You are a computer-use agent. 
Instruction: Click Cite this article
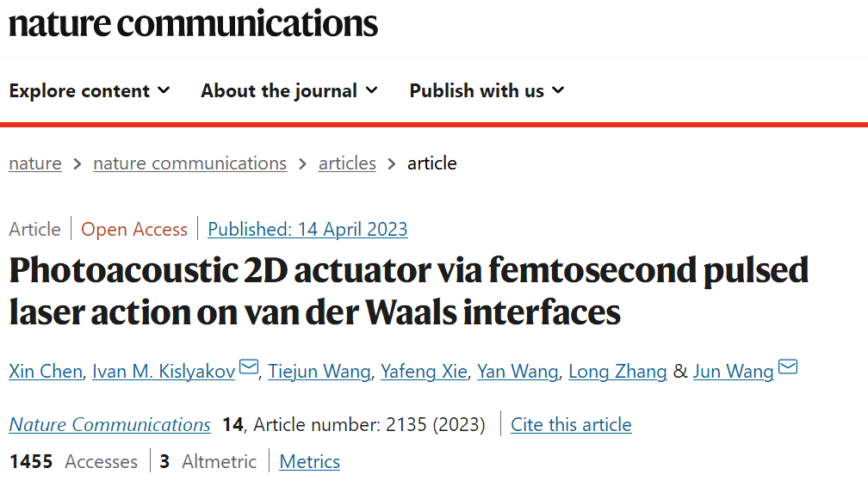pyautogui.click(x=571, y=424)
